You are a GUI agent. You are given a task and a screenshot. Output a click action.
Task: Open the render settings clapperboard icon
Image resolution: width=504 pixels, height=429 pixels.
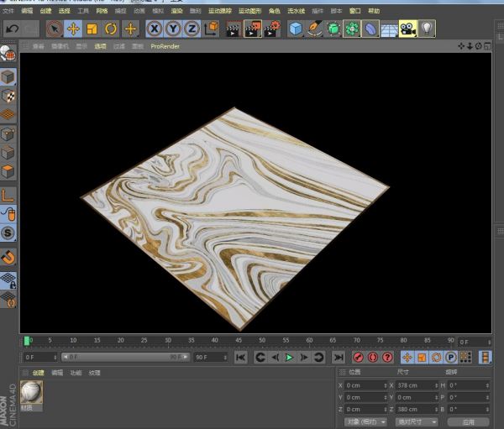coord(271,29)
